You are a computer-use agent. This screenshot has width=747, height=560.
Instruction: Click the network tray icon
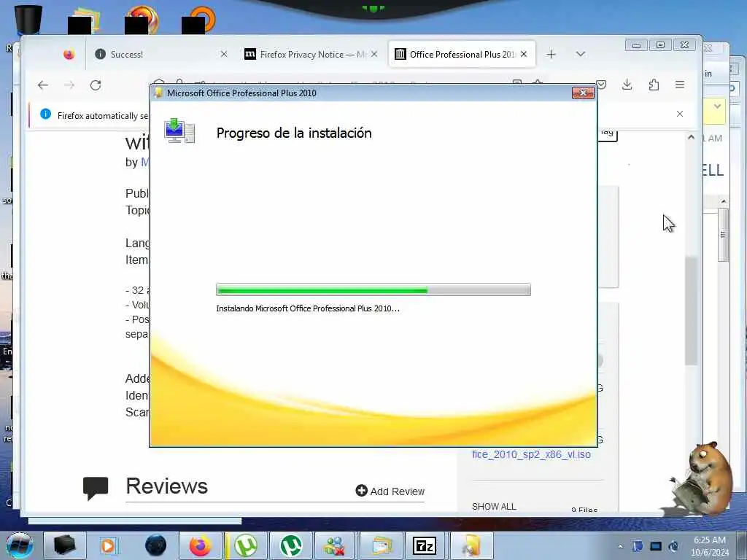[656, 546]
